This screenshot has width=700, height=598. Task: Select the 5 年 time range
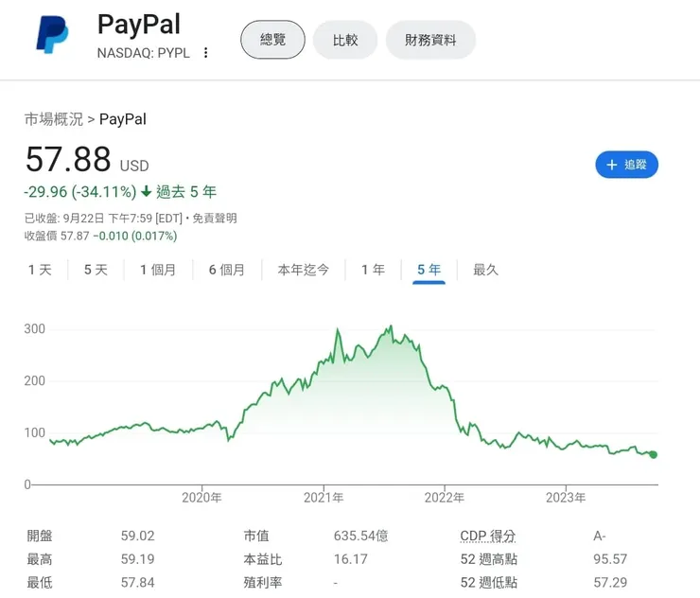tap(429, 270)
